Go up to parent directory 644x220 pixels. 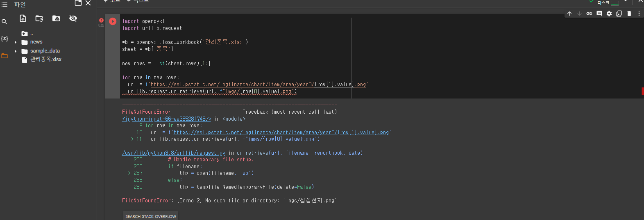click(25, 34)
